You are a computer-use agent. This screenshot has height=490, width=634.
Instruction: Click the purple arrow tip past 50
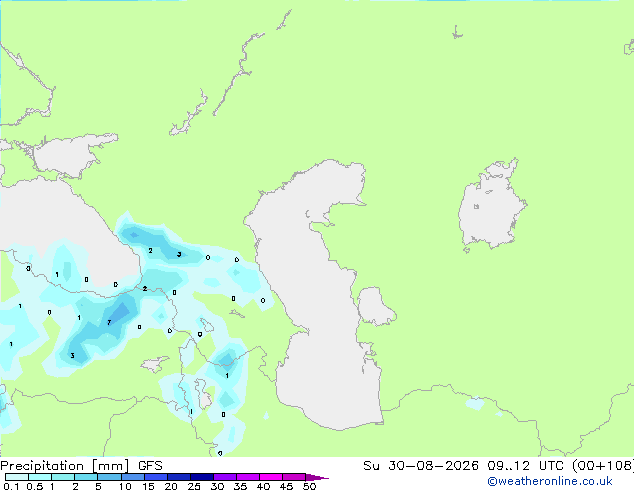coord(317,477)
